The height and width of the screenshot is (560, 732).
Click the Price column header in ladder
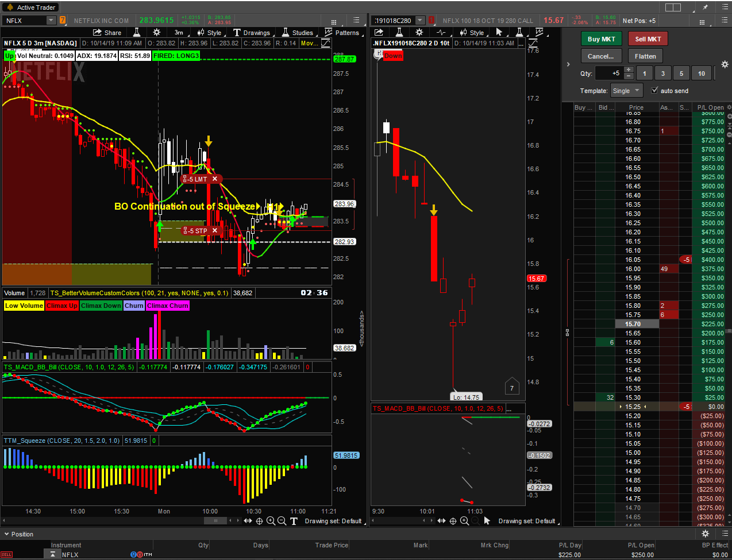636,107
